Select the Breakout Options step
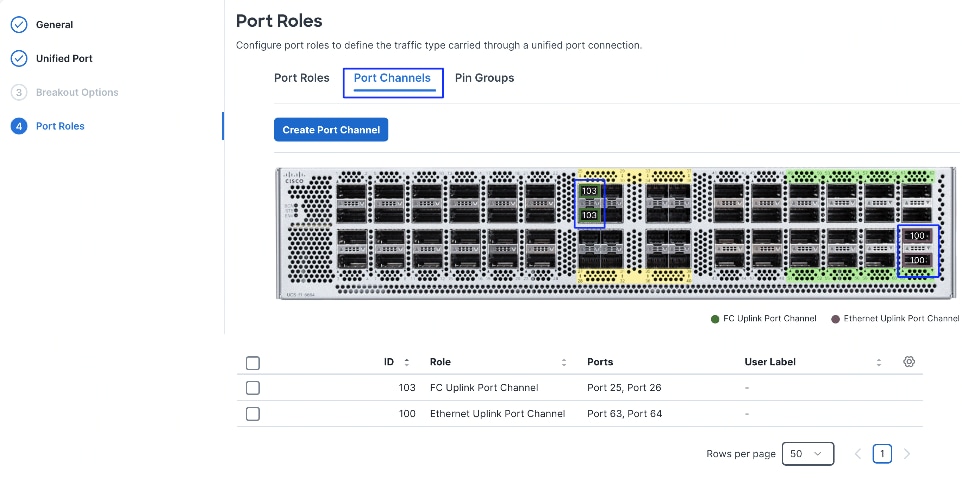 point(77,92)
